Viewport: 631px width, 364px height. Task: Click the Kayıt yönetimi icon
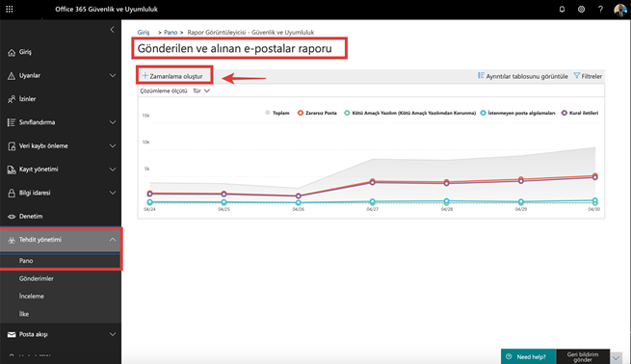pyautogui.click(x=12, y=169)
